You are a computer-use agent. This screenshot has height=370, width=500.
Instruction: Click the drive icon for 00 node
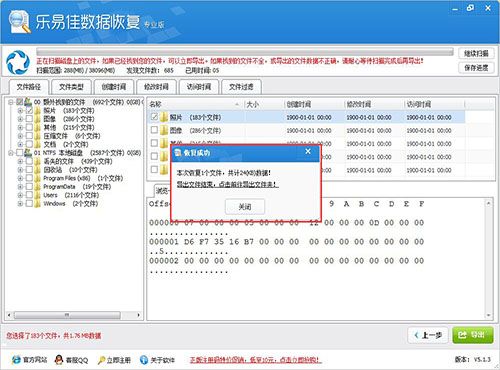[x=28, y=102]
